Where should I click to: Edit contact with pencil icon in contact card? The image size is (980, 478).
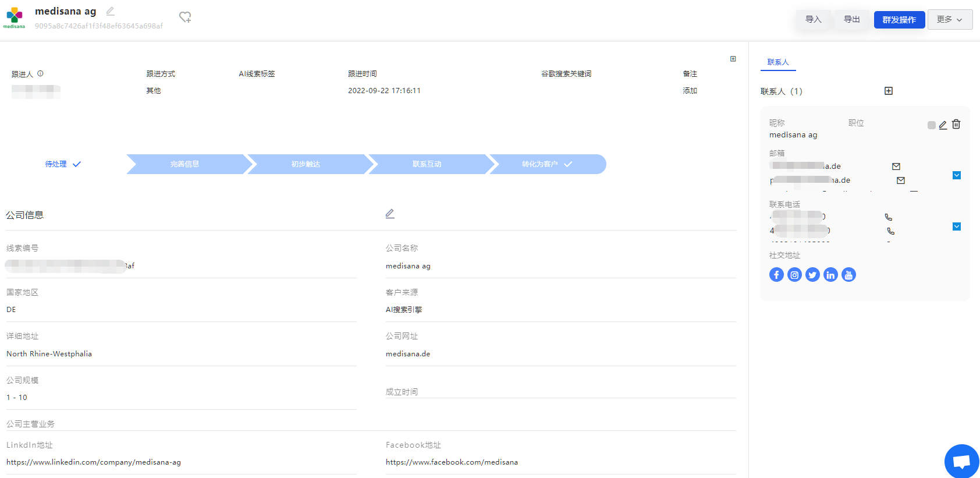pos(943,125)
